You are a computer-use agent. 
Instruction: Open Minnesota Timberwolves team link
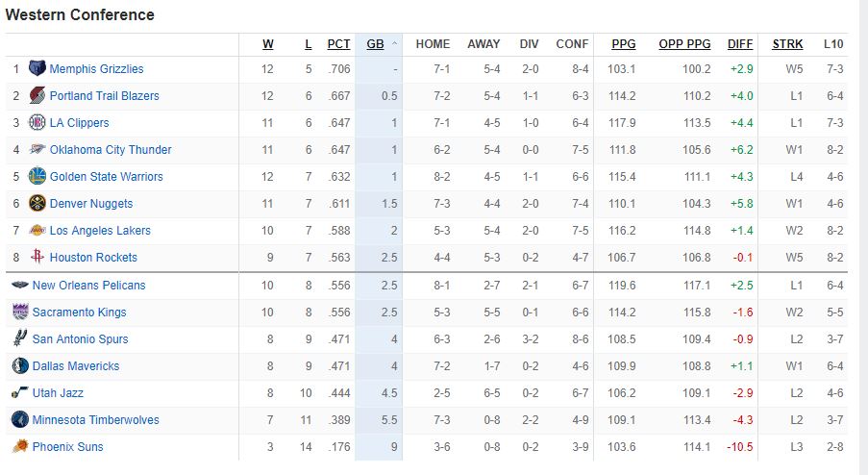point(95,420)
